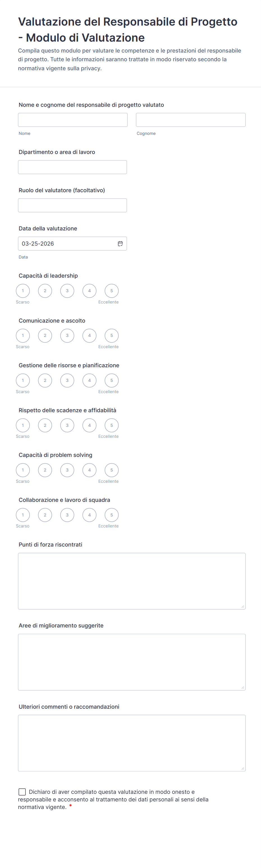Select 2 for Capacità di problem solving
The height and width of the screenshot is (868, 261).
[x=45, y=470]
